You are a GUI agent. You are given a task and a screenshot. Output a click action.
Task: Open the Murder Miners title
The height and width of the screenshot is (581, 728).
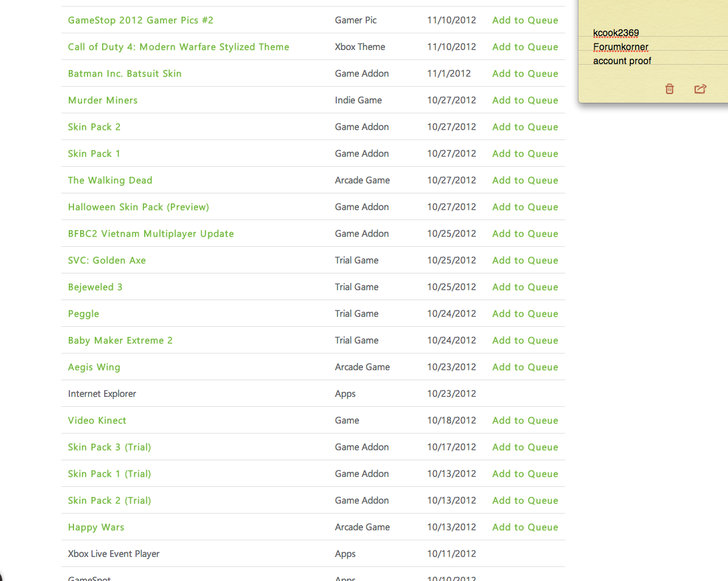point(103,100)
